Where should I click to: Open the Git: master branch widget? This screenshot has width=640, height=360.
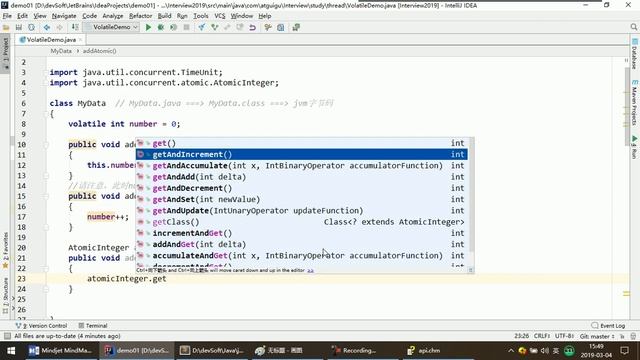(x=597, y=336)
